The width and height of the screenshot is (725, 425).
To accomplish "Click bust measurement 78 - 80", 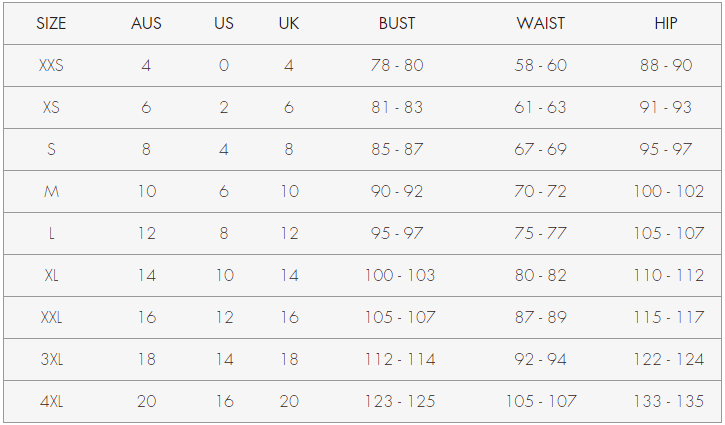I will click(397, 65).
